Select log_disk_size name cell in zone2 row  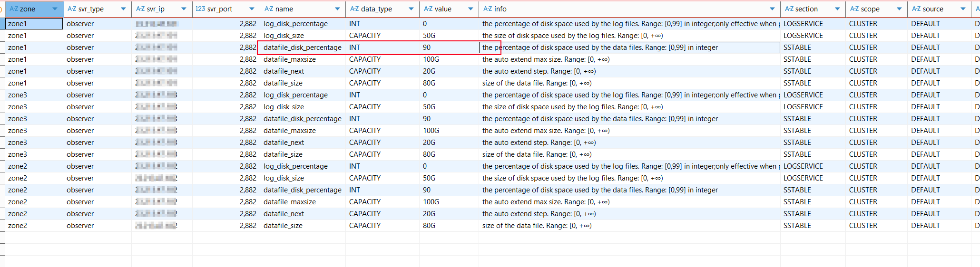click(x=303, y=178)
